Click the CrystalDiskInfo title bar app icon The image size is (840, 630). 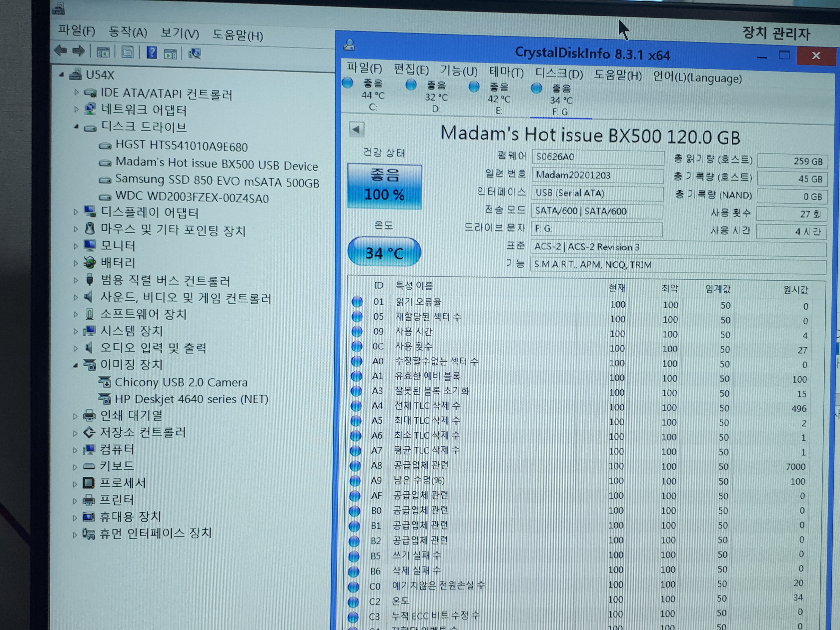point(349,45)
